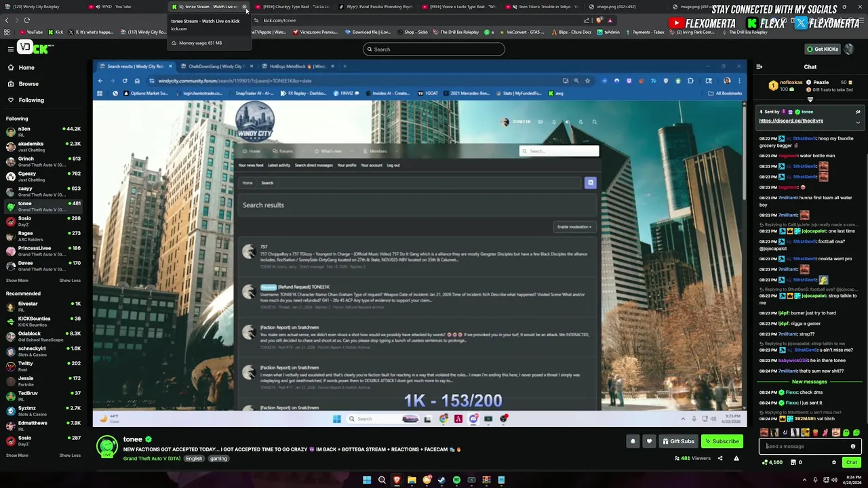This screenshot has width=868, height=488.
Task: Open KICKBounties recommended channel
Action: click(x=43, y=321)
